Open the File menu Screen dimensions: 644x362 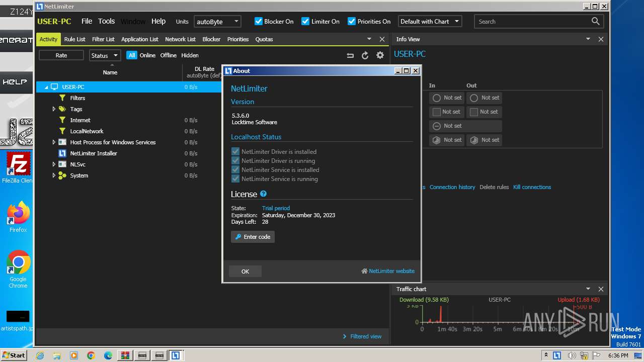(87, 21)
